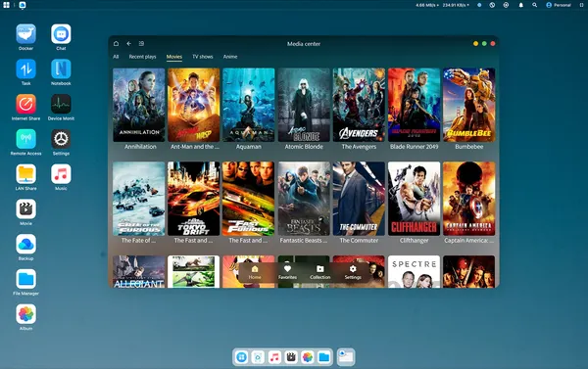Go back with the arrow in Media center

(x=128, y=43)
